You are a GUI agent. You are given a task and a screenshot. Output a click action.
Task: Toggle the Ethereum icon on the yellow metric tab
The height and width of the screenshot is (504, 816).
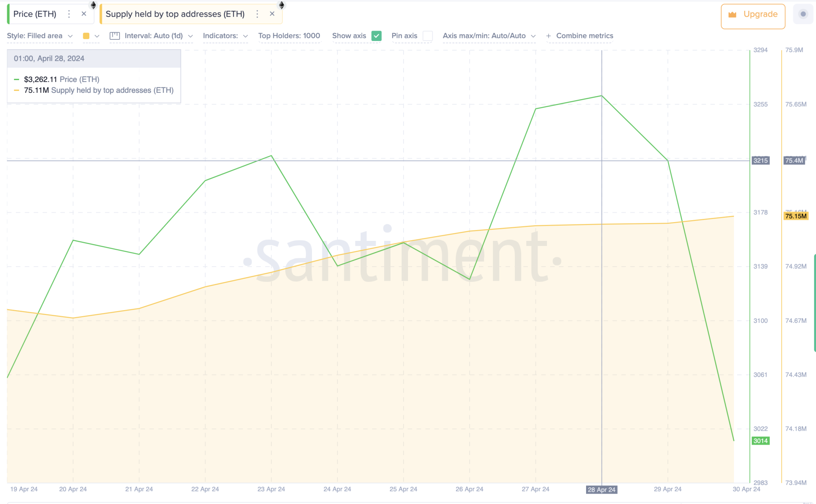point(282,5)
